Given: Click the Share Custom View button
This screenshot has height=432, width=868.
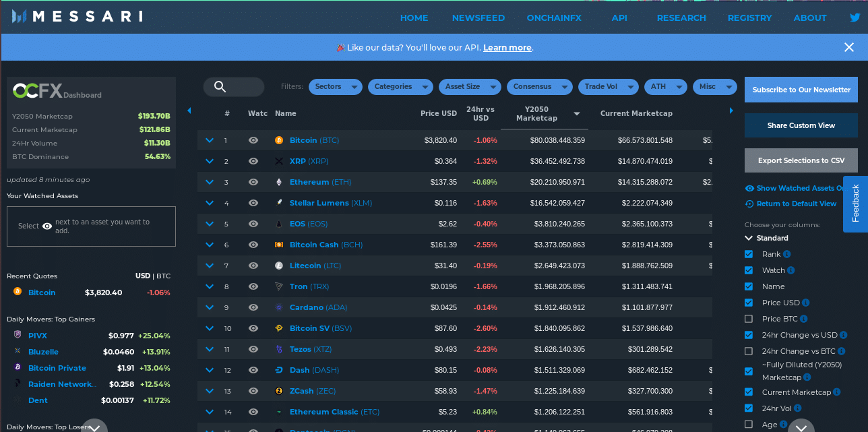Looking at the screenshot, I should click(x=801, y=125).
